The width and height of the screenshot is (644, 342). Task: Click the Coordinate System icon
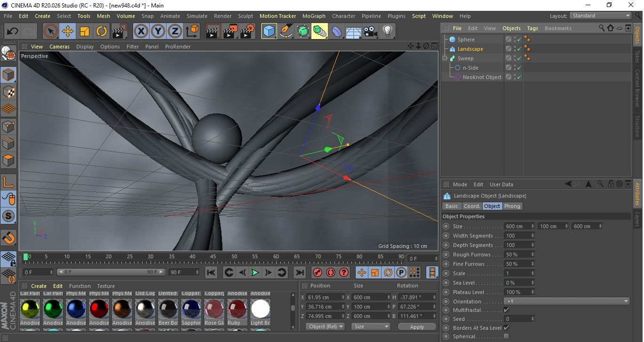point(192,32)
